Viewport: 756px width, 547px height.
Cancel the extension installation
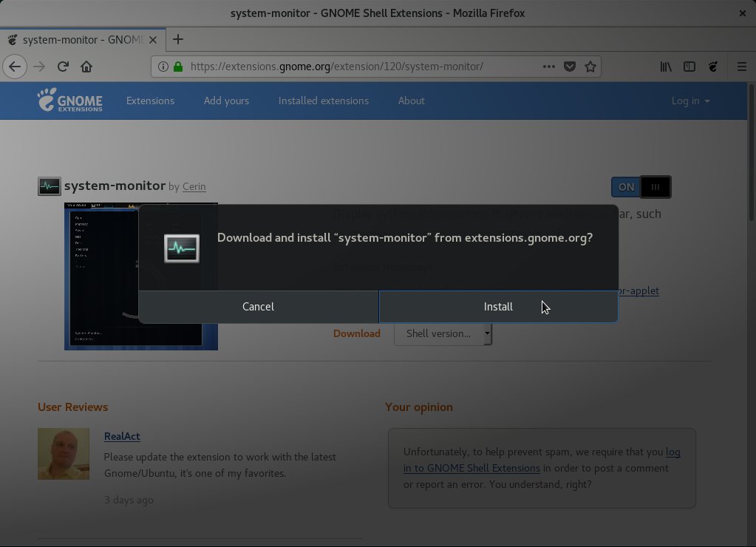pyautogui.click(x=259, y=306)
